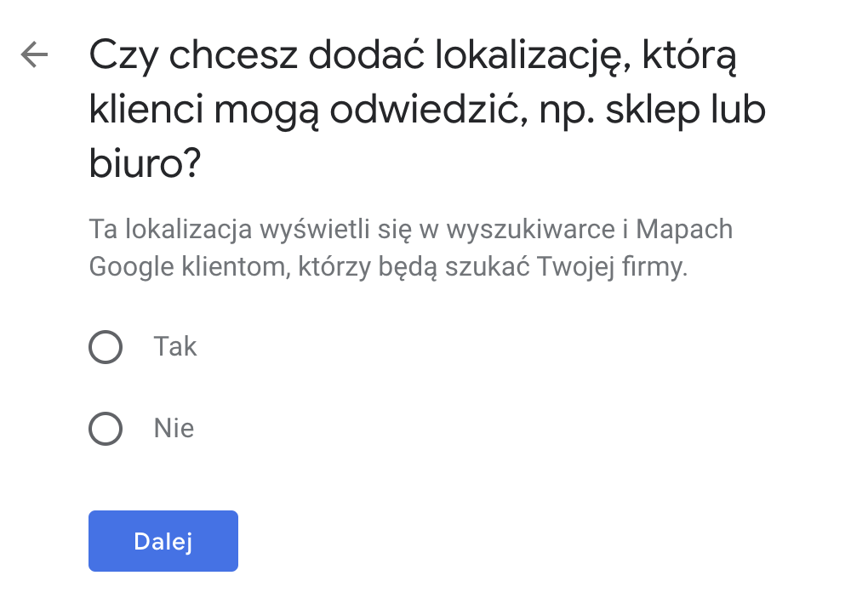Click the description line starting Ta lokalizacja
868x604 pixels.
(410, 230)
